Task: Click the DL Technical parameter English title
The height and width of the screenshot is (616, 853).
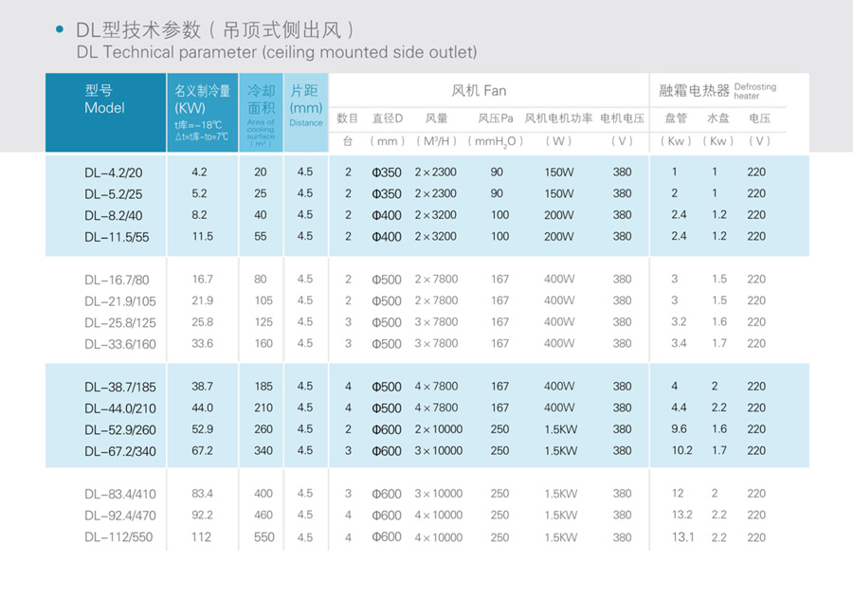Action: (x=277, y=52)
